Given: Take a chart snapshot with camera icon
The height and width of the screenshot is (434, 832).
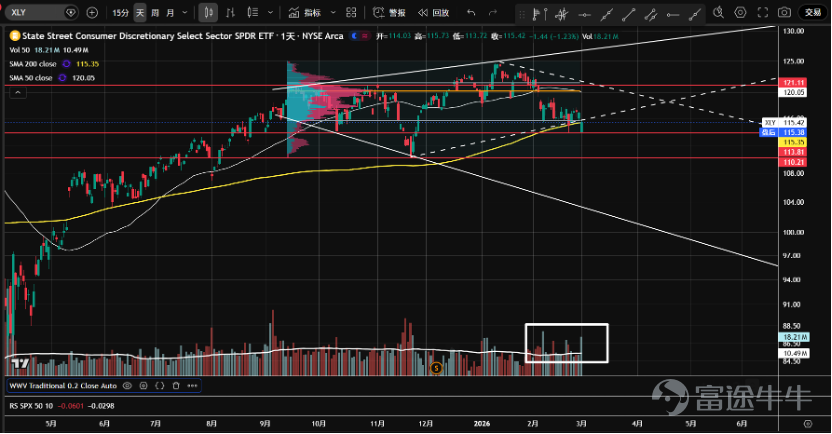Looking at the screenshot, I should pyautogui.click(x=784, y=12).
